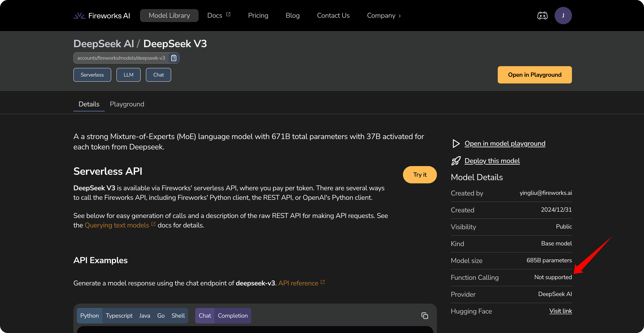Image resolution: width=644 pixels, height=333 pixels.
Task: Click external-link icon beside Docs
Action: click(x=228, y=14)
